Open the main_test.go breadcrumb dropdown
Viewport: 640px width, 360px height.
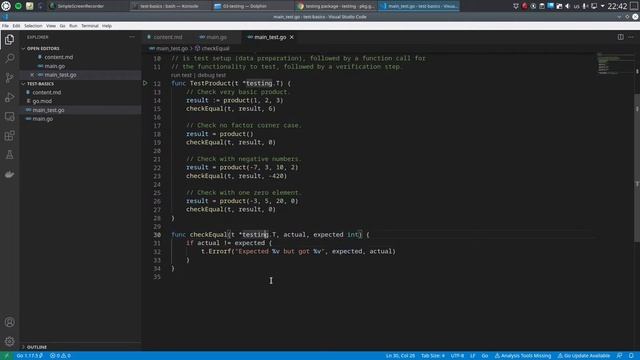169,49
